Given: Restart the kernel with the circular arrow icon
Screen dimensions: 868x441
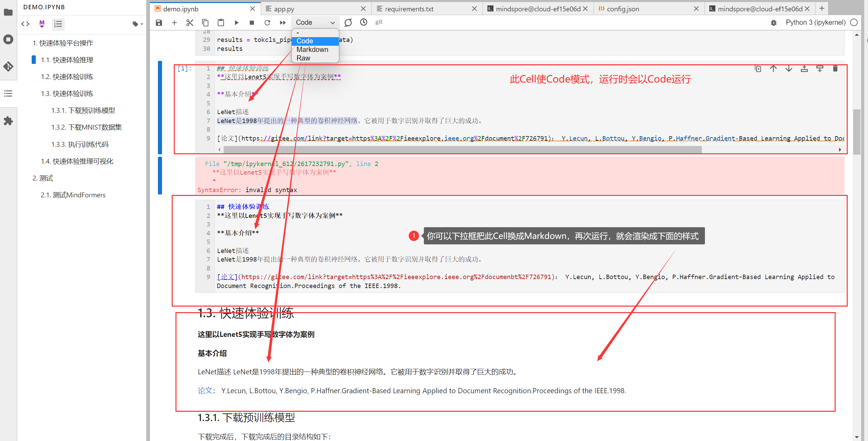Looking at the screenshot, I should click(x=267, y=23).
